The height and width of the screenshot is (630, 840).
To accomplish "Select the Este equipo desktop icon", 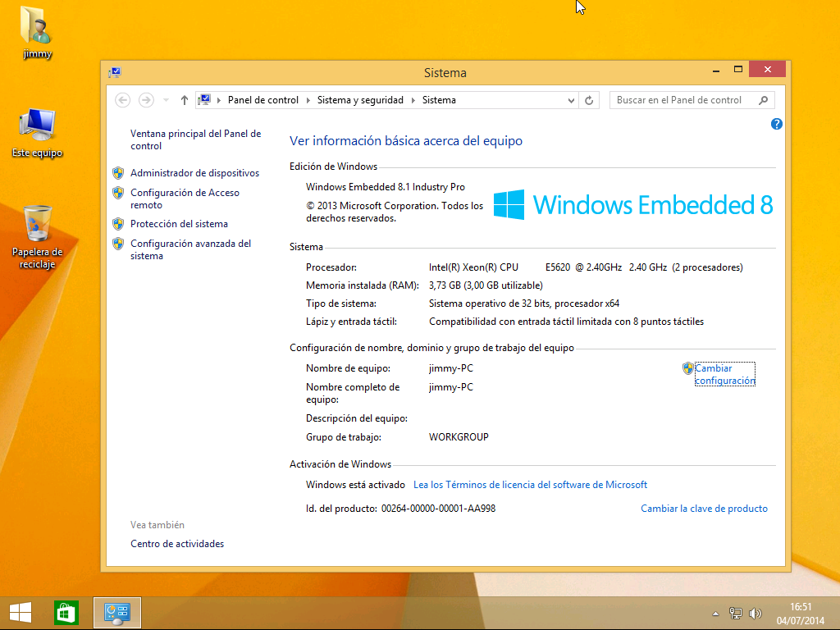I will 37,133.
